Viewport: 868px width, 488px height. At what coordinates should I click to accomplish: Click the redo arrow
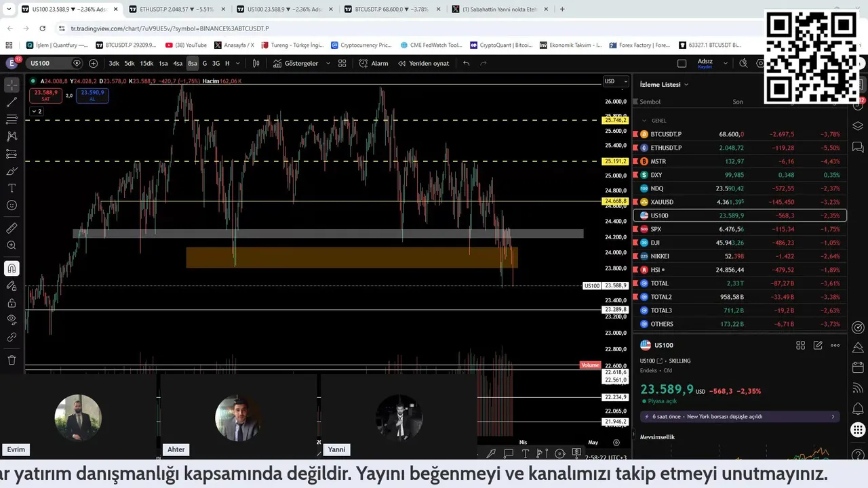[484, 63]
